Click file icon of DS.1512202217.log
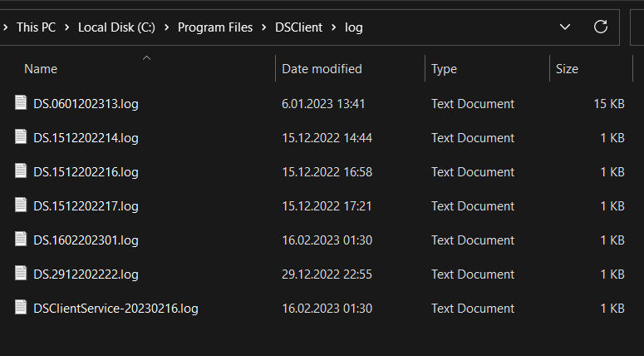 (22, 205)
